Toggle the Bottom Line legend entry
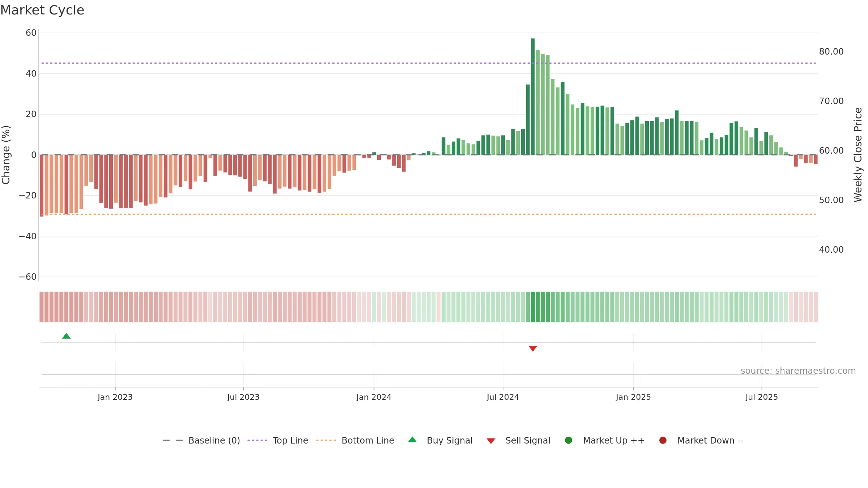The width and height of the screenshot is (868, 488). [355, 440]
